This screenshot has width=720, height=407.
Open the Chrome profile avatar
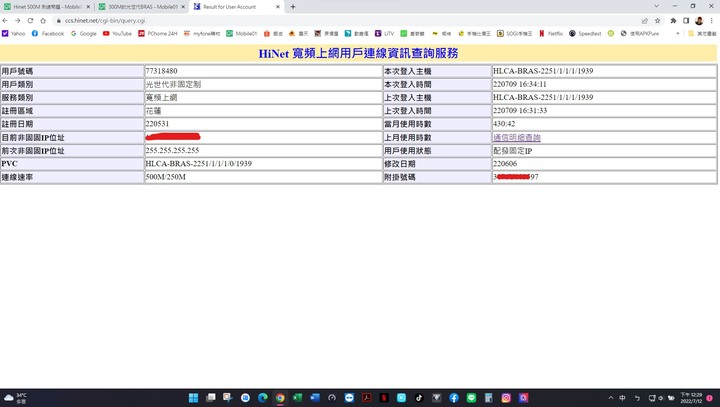[x=699, y=21]
